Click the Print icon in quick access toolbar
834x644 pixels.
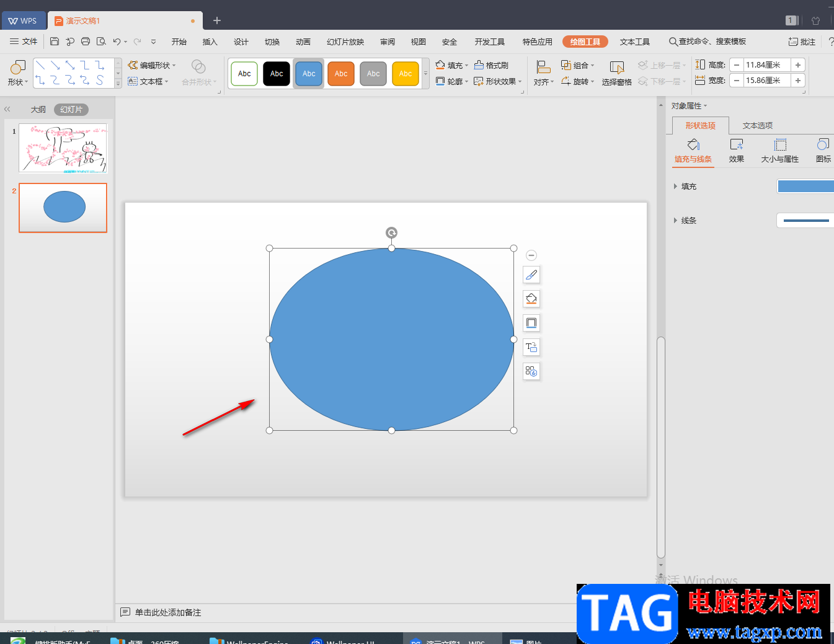[86, 42]
